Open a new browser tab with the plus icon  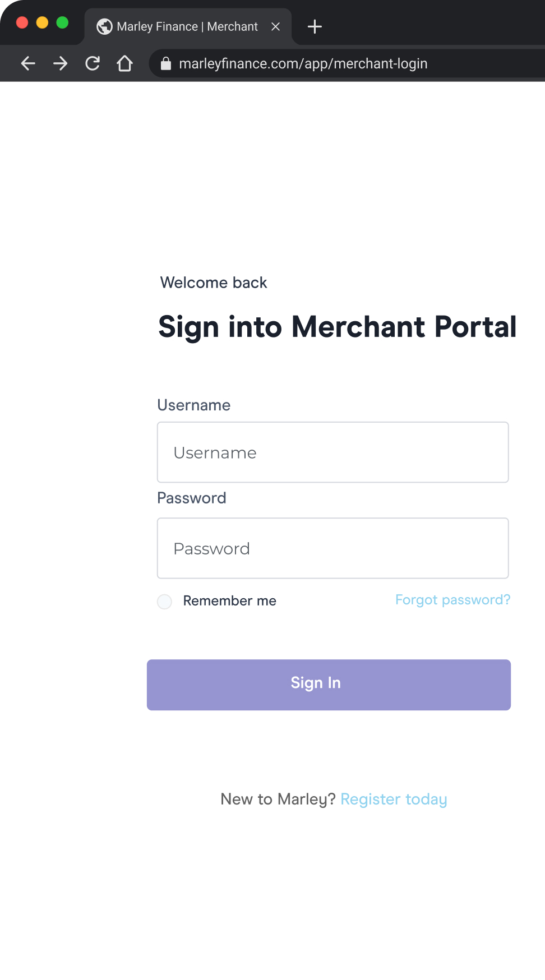tap(315, 26)
